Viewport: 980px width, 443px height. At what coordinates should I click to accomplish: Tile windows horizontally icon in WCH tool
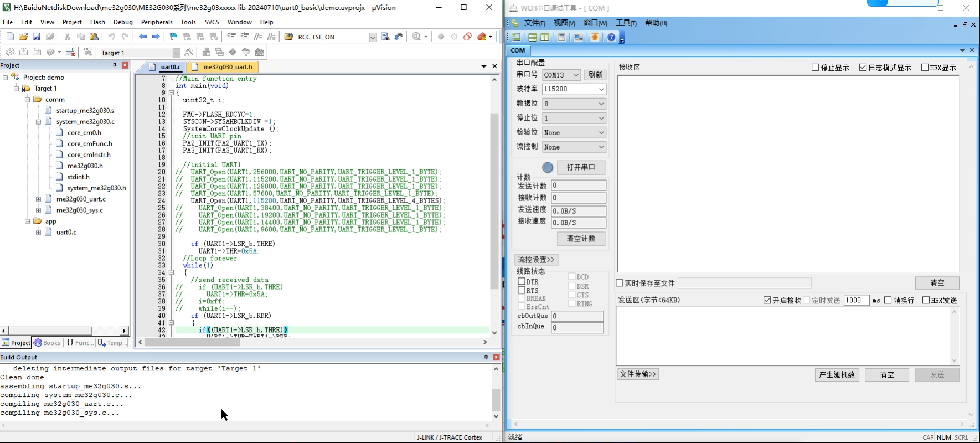[x=532, y=37]
